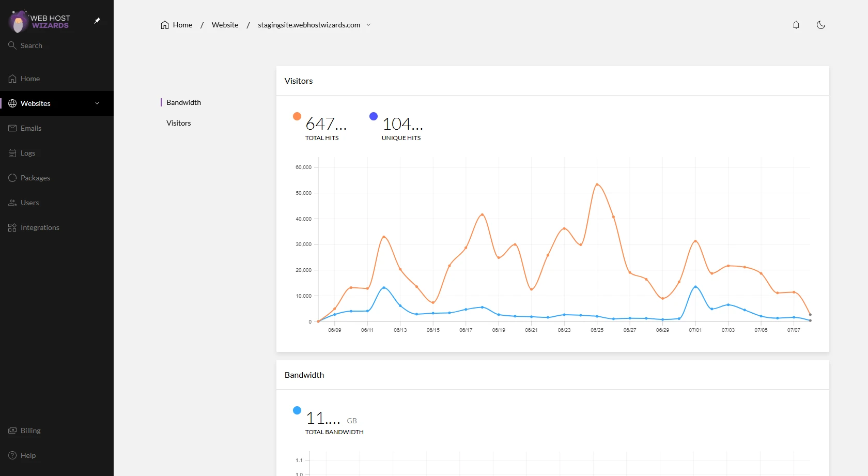The width and height of the screenshot is (868, 476).
Task: Open Packages in the sidebar
Action: (x=57, y=178)
